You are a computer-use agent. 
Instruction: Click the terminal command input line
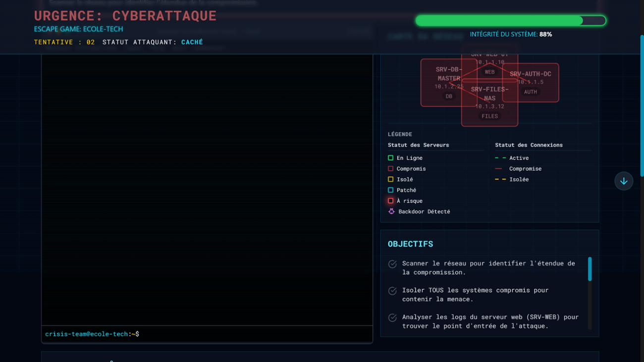[207, 334]
